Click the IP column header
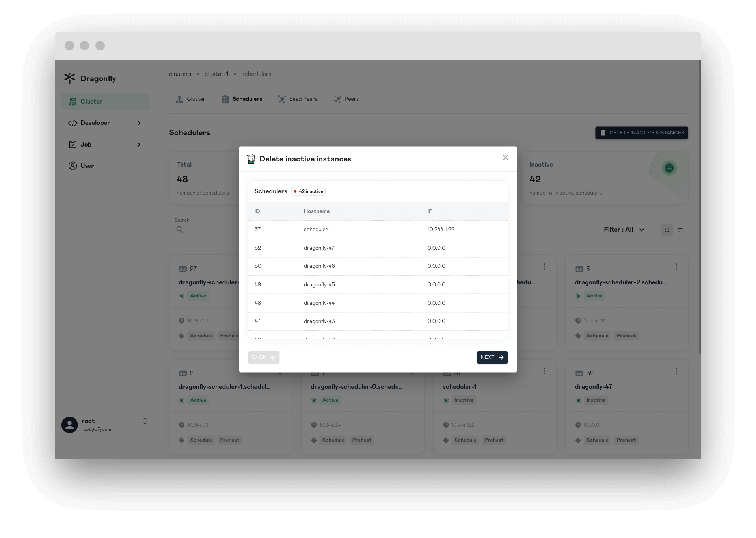The width and height of the screenshot is (756, 538). pos(430,211)
